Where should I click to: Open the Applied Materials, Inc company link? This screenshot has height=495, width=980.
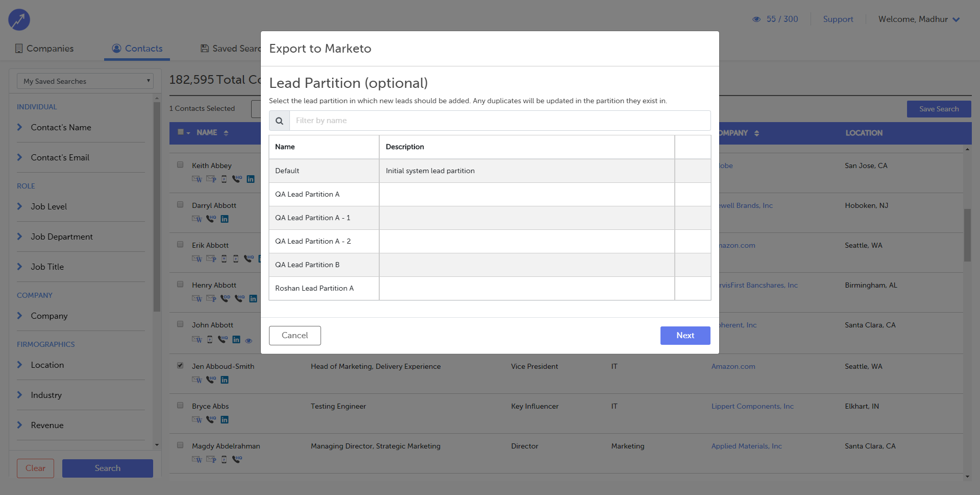coord(746,446)
